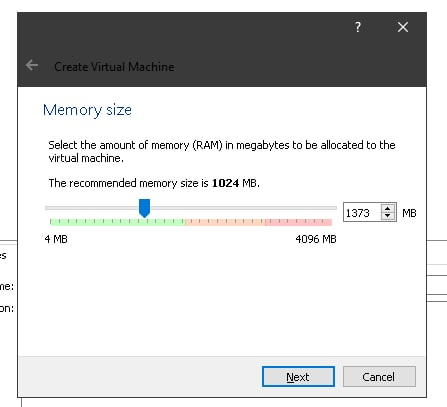Click the Create Virtual Machine title text
This screenshot has height=407, width=447.
tap(114, 67)
